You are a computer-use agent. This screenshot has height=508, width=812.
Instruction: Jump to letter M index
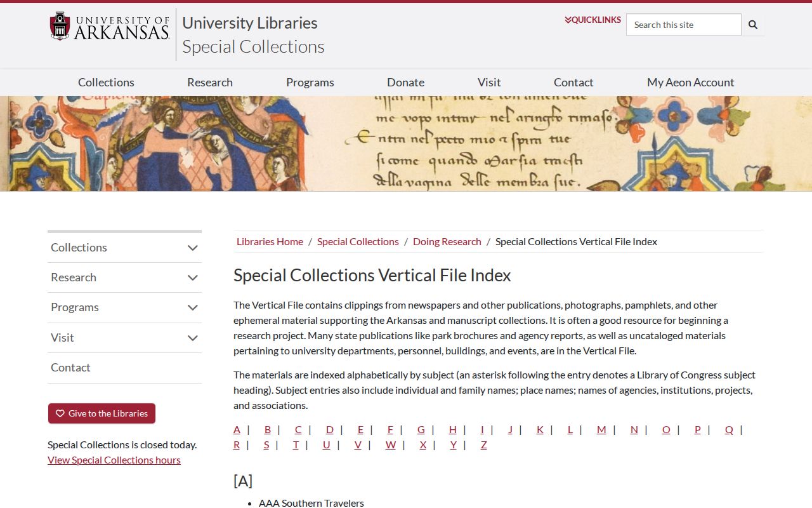601,429
